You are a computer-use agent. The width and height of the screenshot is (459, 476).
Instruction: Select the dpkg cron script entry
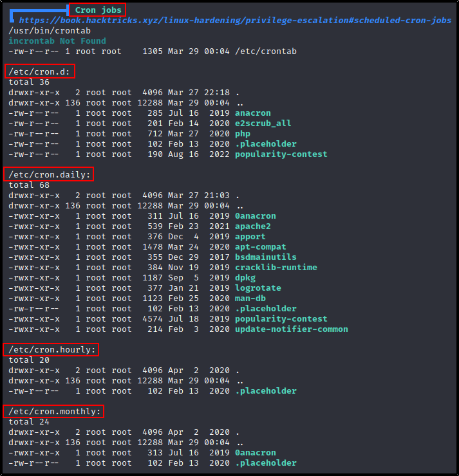pyautogui.click(x=245, y=278)
